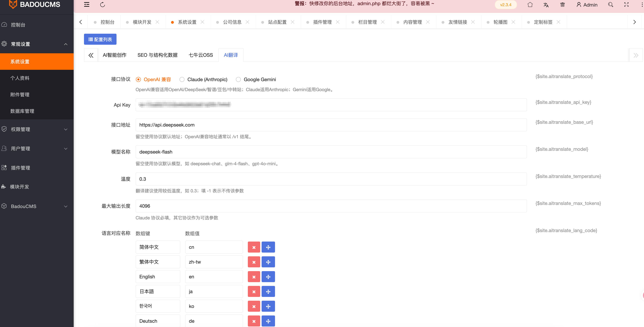The width and height of the screenshot is (644, 327).
Task: Open 个人资料 in sidebar
Action: tap(37, 78)
